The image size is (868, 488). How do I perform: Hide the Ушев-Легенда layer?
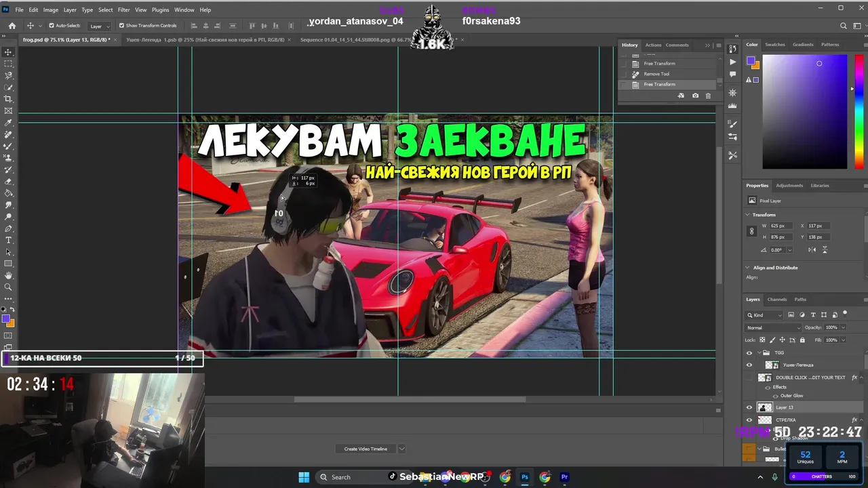click(749, 365)
